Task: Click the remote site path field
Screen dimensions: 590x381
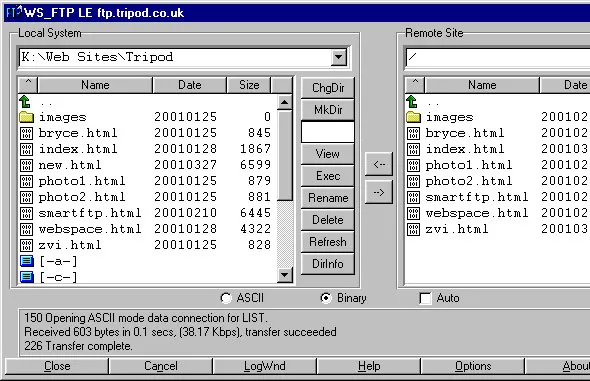Action: (498, 58)
